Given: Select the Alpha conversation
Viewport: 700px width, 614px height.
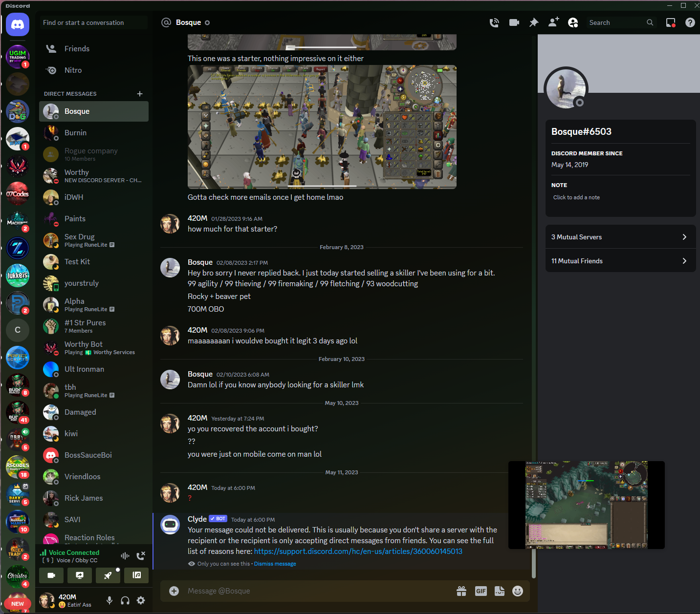Looking at the screenshot, I should point(94,305).
